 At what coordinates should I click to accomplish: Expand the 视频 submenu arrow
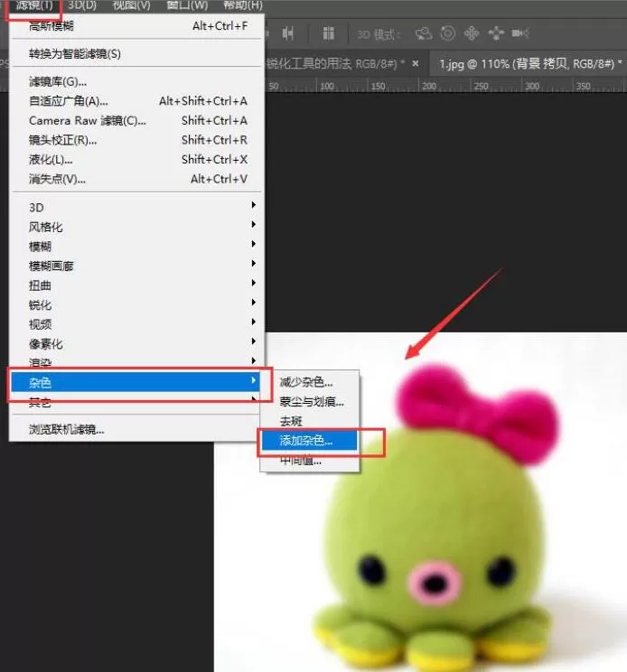(x=254, y=322)
